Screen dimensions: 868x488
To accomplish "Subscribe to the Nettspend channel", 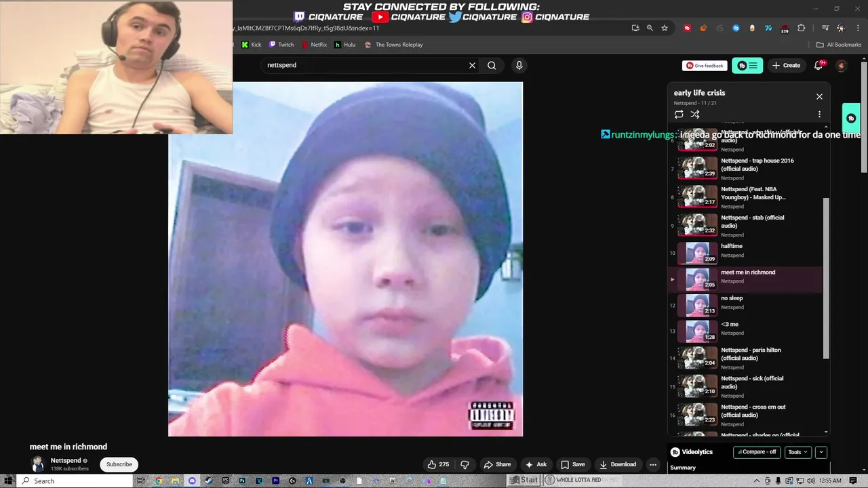I will tap(119, 464).
